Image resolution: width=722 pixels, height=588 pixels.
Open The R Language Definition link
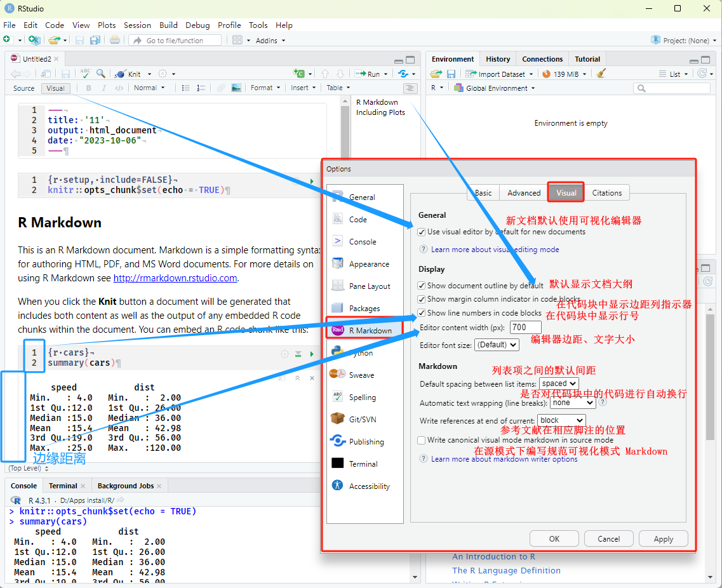[506, 570]
